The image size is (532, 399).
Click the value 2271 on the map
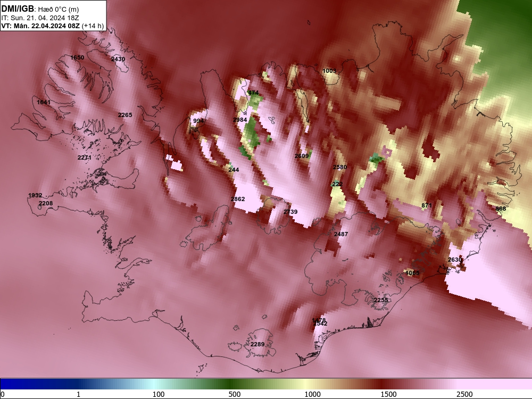click(x=85, y=157)
